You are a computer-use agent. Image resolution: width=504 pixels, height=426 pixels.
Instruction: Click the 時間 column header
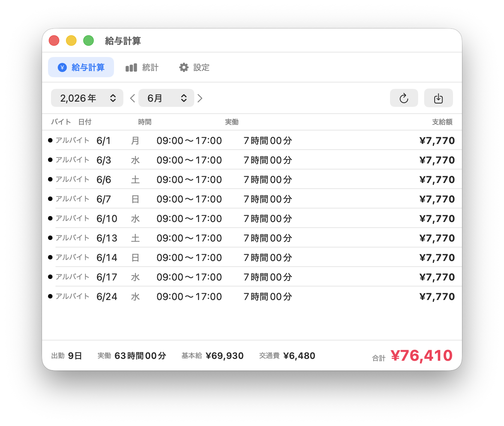pos(145,122)
